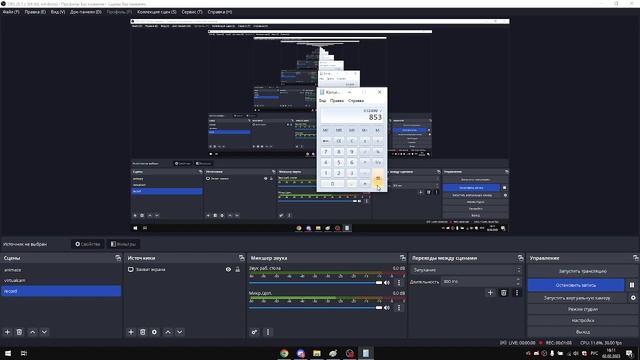
Task: Click the system clock in the taskbar
Action: [x=611, y=353]
